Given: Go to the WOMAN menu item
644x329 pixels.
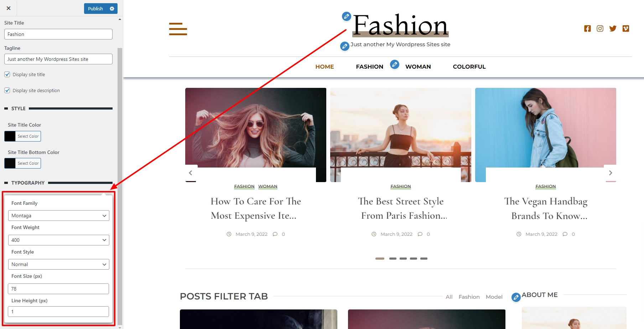Looking at the screenshot, I should click(x=418, y=67).
